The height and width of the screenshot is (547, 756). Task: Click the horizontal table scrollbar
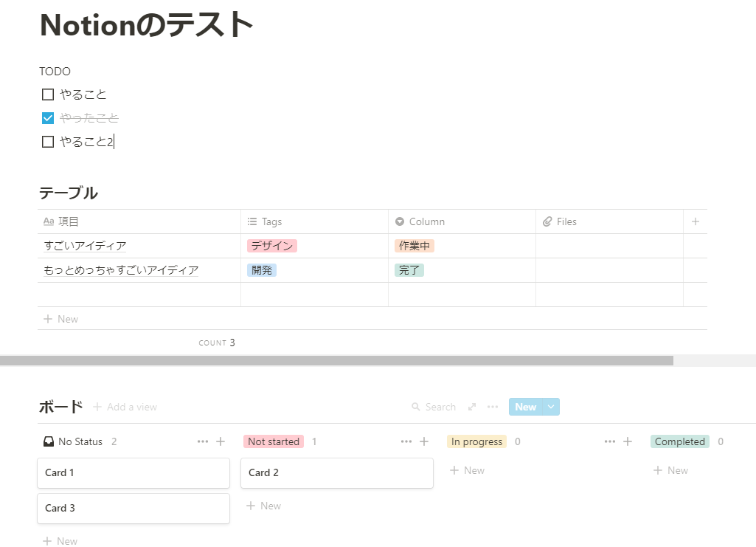coord(336,360)
